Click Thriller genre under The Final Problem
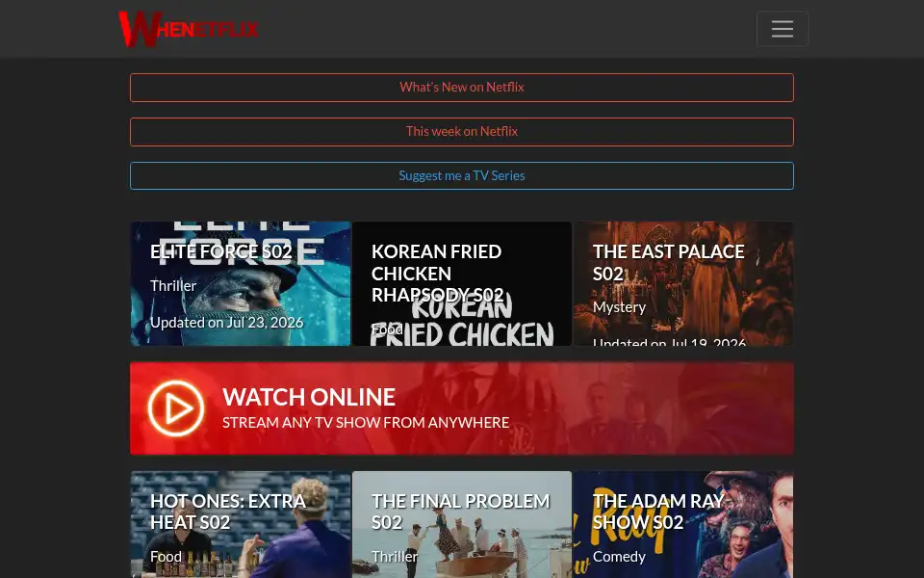 pos(395,557)
